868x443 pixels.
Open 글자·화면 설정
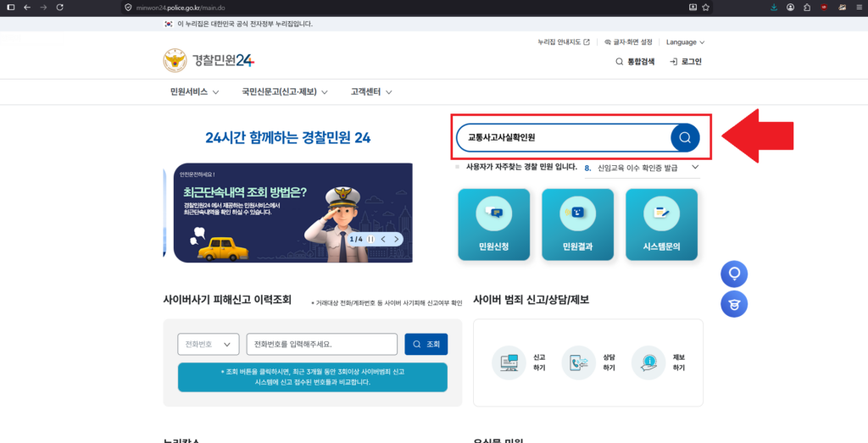628,42
